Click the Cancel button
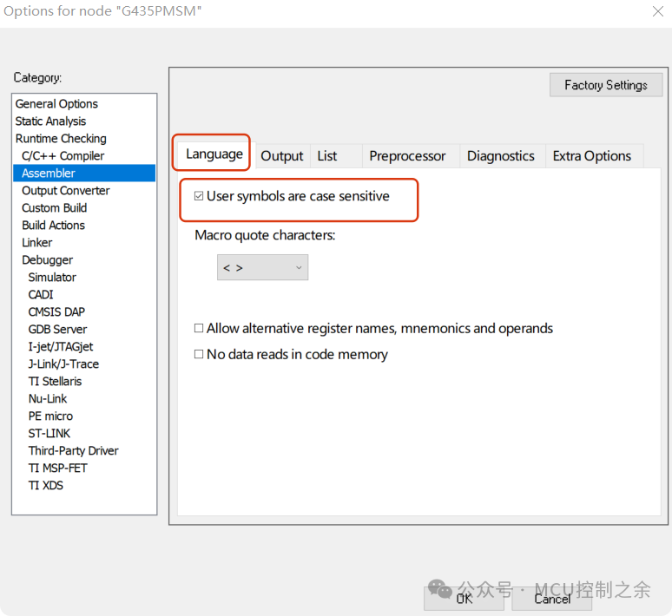Viewport: 672px width, 616px height. tap(551, 599)
